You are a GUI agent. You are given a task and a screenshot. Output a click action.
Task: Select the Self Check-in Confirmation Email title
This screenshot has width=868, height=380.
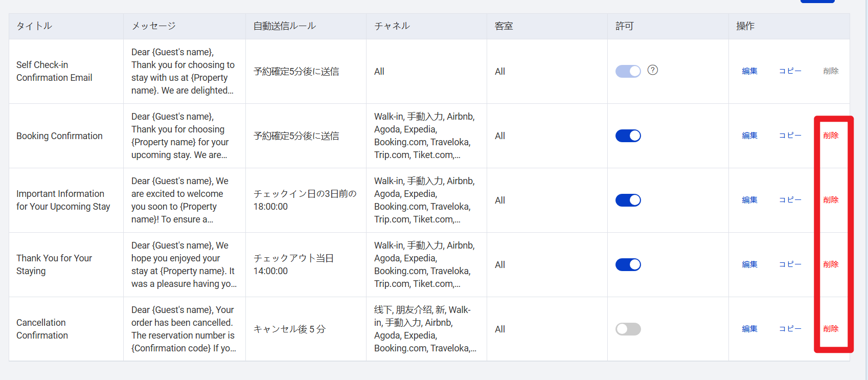point(54,71)
